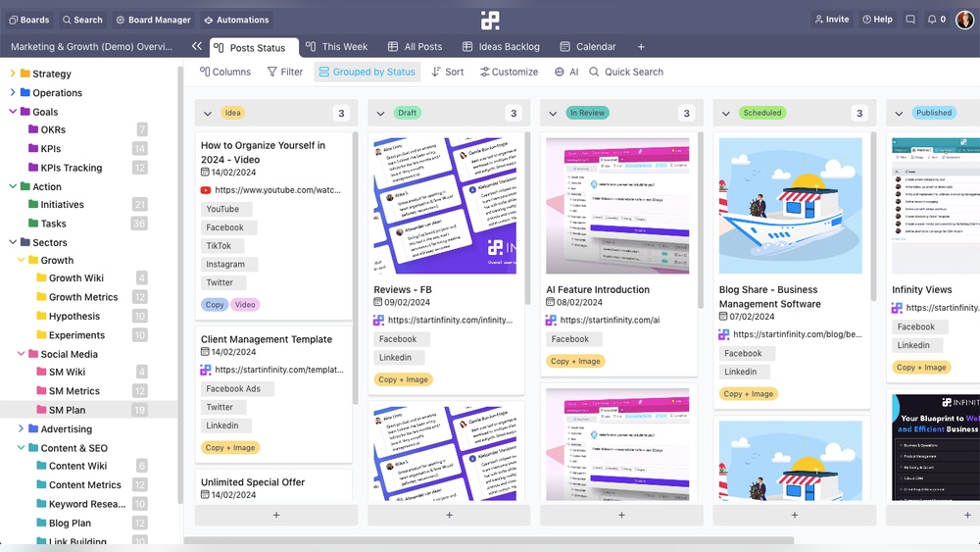Switch to the All Posts tab
This screenshot has width=980, height=552.
415,47
